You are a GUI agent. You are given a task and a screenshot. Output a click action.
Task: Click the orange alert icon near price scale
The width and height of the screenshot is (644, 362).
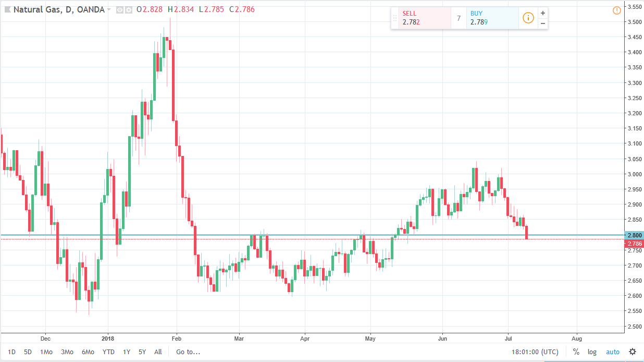(617, 10)
